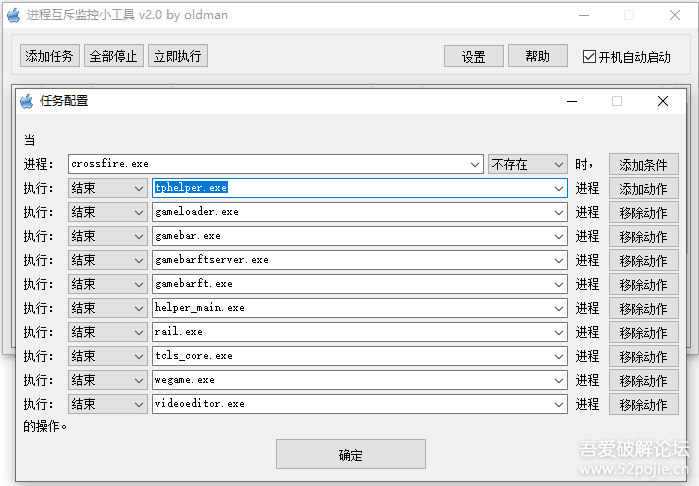Expand the gamebar.exe process dropdown arrow
This screenshot has width=699, height=486.
click(x=559, y=236)
